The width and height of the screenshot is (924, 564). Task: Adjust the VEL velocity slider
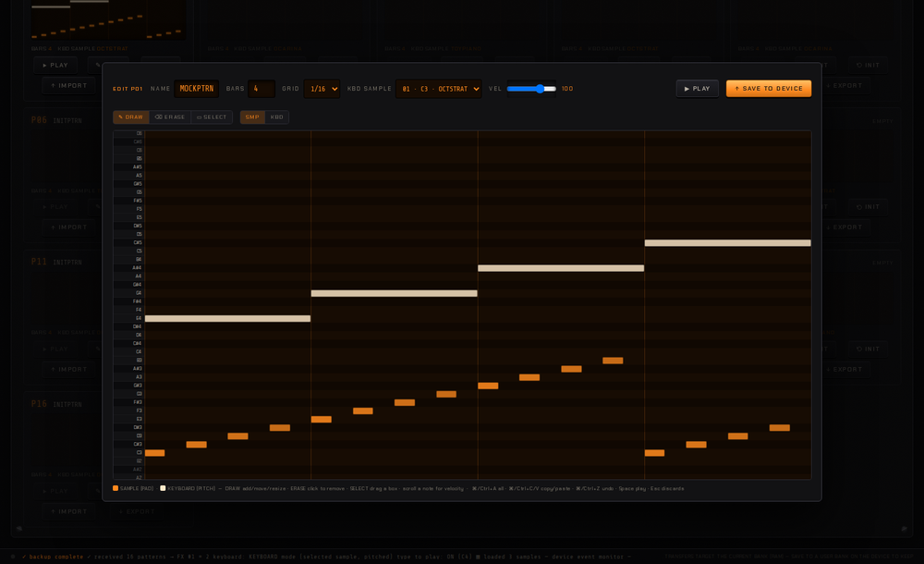[x=531, y=89]
